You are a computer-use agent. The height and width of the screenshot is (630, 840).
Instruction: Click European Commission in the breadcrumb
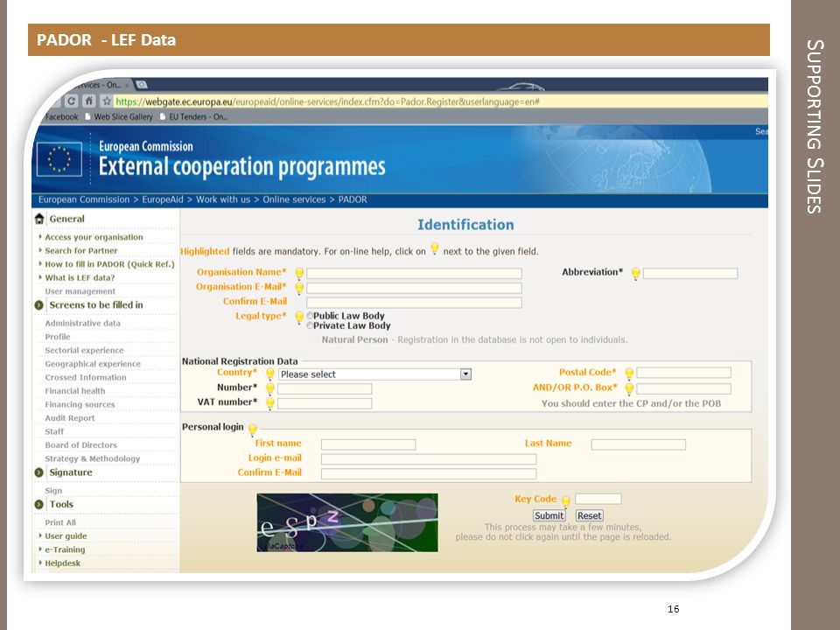pos(84,199)
